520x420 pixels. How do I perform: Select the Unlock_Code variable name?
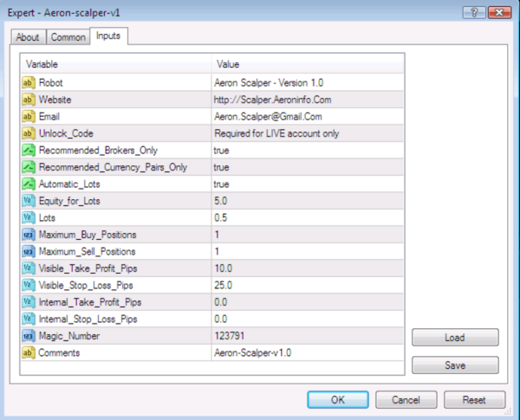click(66, 133)
